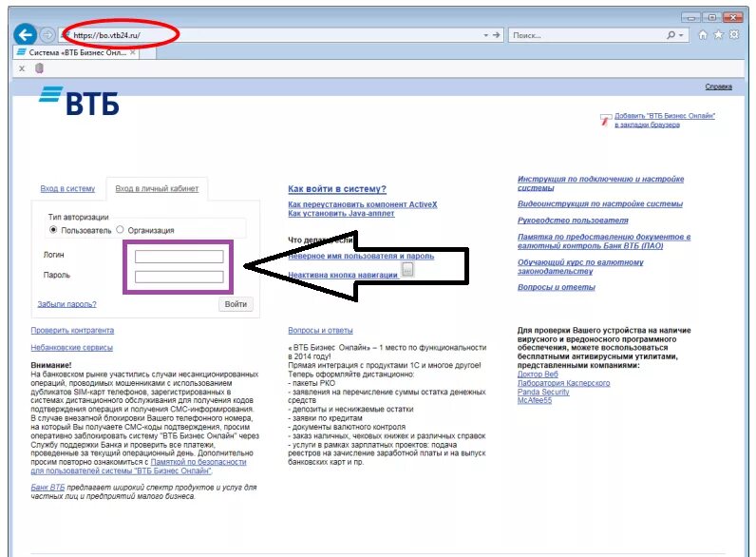Expand the address bar history dropdown

485,35
